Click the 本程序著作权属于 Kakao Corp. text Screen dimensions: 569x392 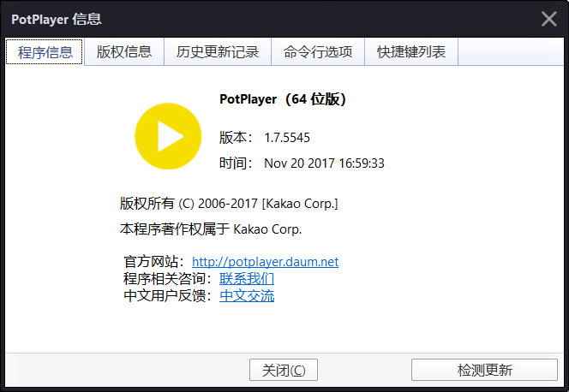pos(211,229)
